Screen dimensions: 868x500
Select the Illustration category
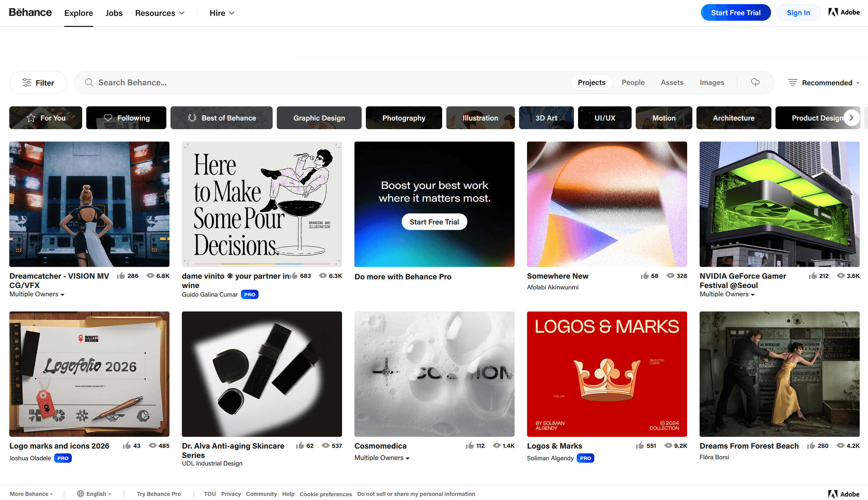click(x=480, y=118)
